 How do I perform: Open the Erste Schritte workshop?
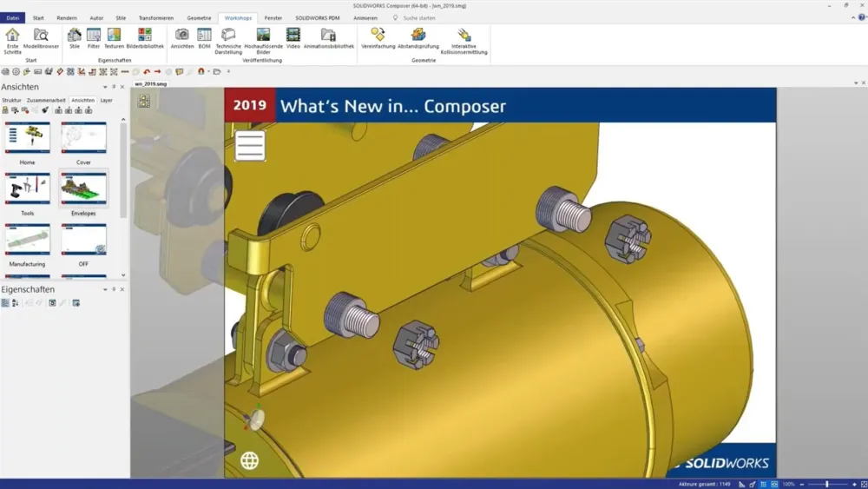click(12, 41)
